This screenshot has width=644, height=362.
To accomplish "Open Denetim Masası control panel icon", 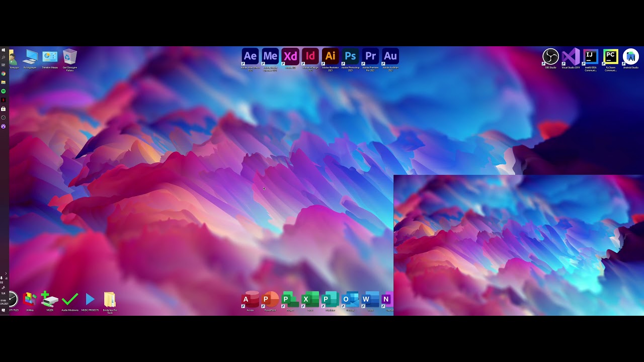I will click(x=50, y=59).
